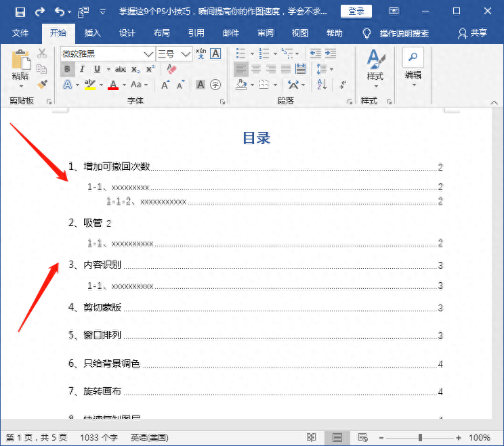
Task: Click the Grow Font size icon
Action: point(165,85)
